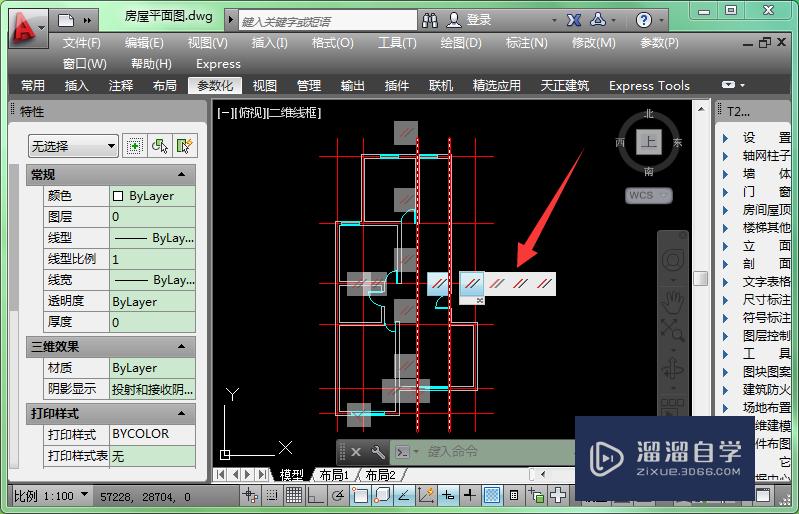The height and width of the screenshot is (514, 799).
Task: Click 北 on the ViewCube compass
Action: (x=648, y=114)
